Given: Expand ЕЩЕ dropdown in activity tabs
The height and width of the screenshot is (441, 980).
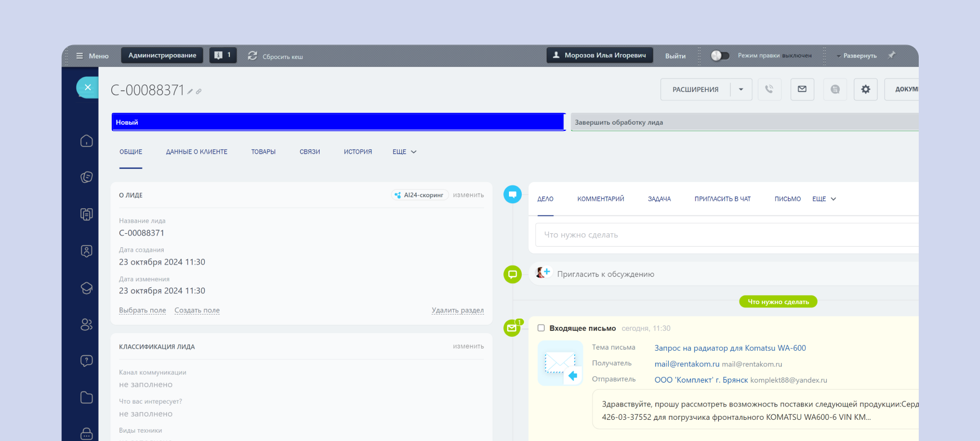Looking at the screenshot, I should point(824,199).
